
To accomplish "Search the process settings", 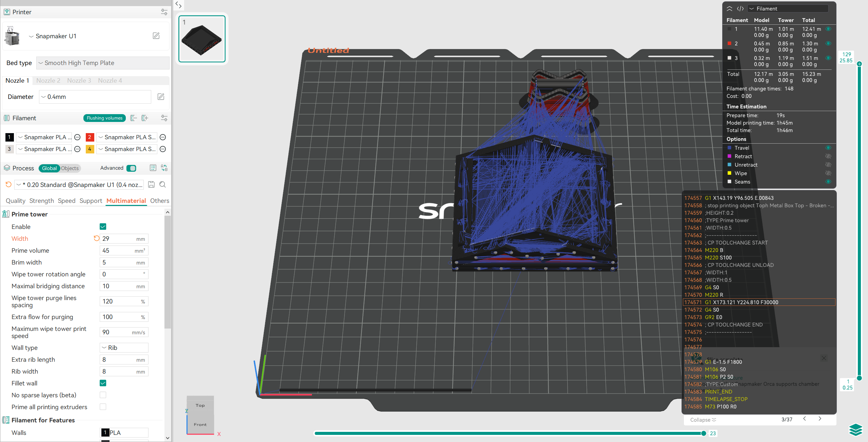I will tap(163, 185).
